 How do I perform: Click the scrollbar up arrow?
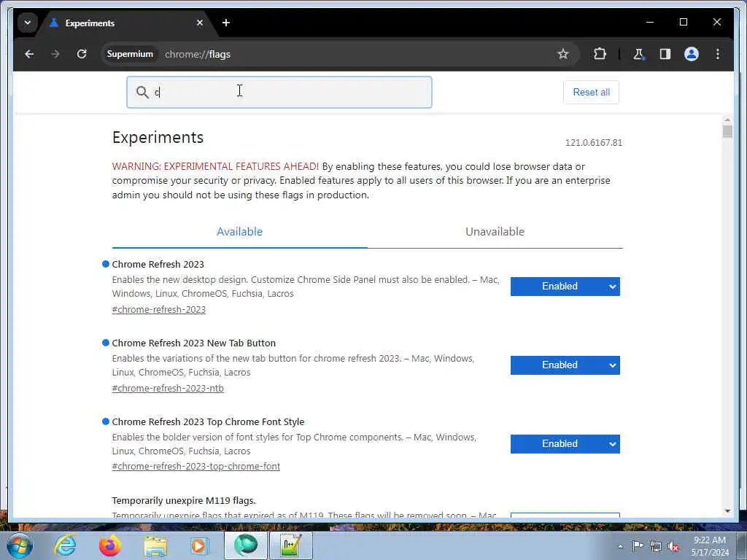pos(727,120)
